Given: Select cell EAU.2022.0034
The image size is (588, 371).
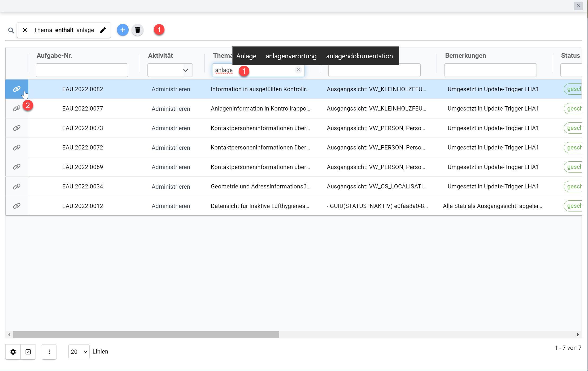Looking at the screenshot, I should pyautogui.click(x=82, y=186).
